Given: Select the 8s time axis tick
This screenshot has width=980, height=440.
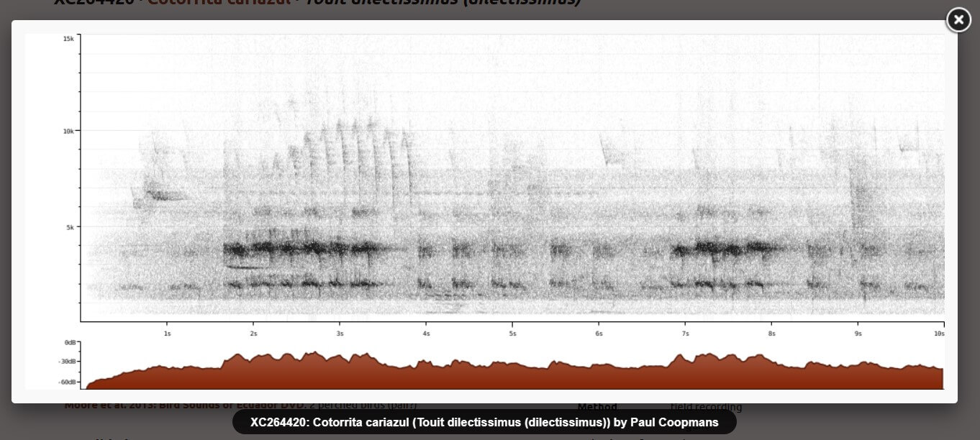Looking at the screenshot, I should [x=771, y=334].
